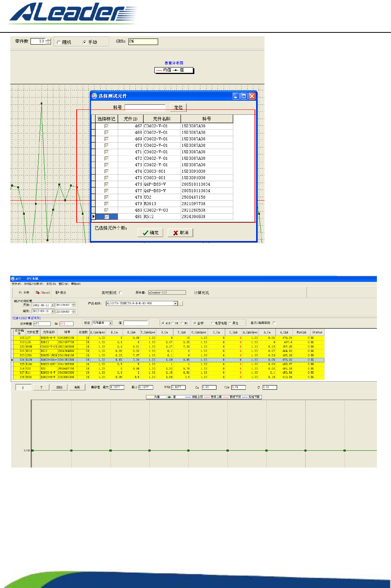
Task: Minimize the 选择测试元件 dialog
Action: pos(236,96)
